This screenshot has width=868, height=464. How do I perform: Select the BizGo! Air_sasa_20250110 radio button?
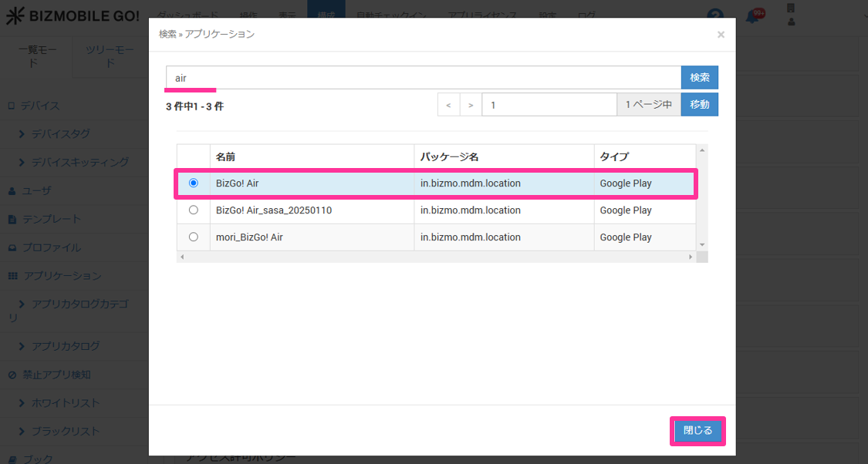point(193,210)
